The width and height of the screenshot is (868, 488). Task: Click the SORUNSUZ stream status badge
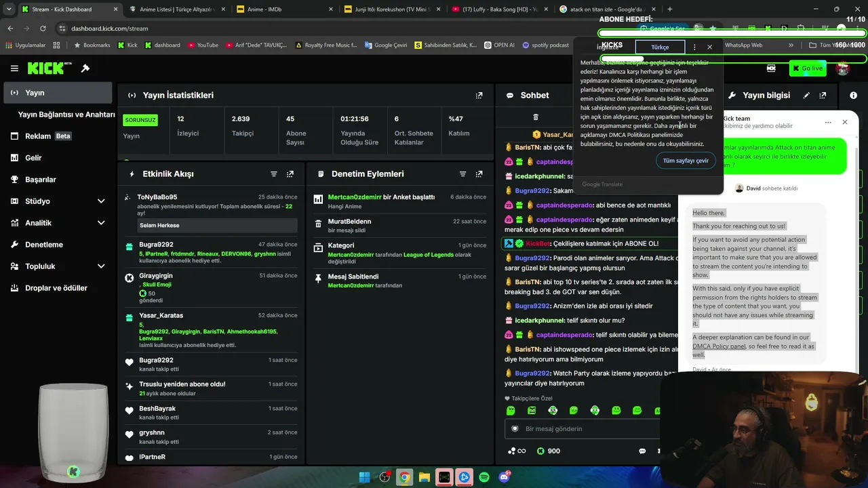[x=140, y=120]
